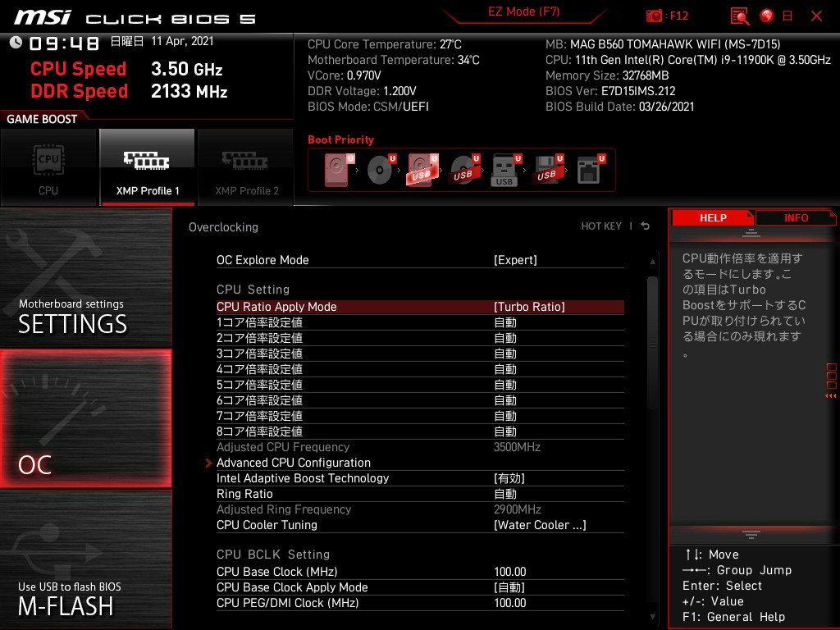Open the OC Explore Mode [Expert] option
The height and width of the screenshot is (630, 840).
420,260
